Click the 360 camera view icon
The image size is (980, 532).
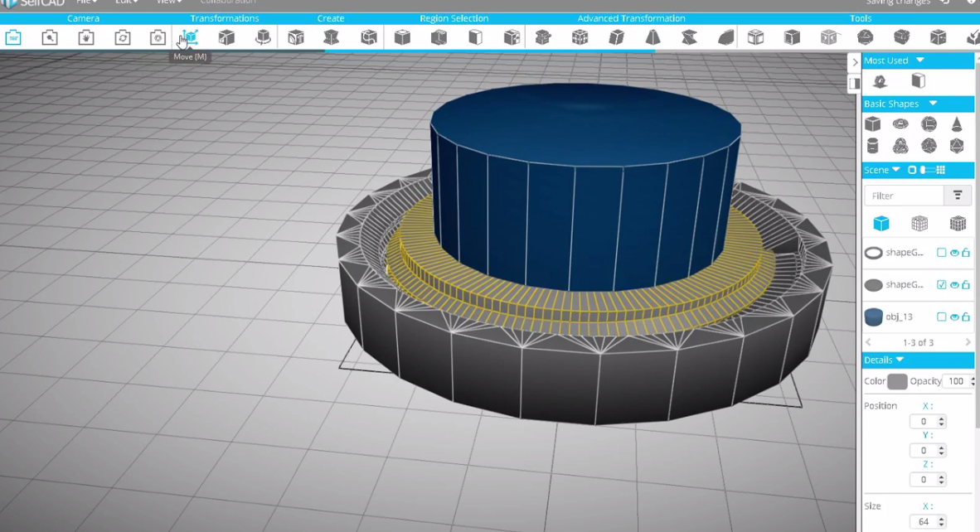pos(13,37)
